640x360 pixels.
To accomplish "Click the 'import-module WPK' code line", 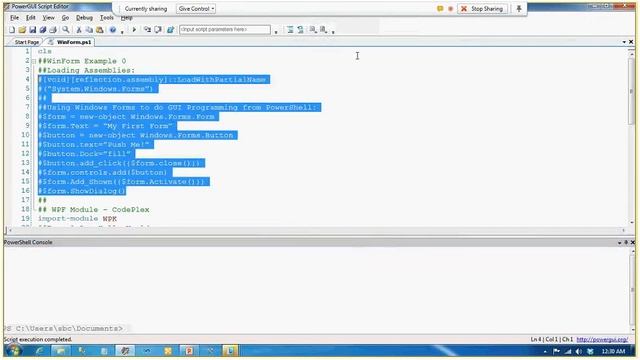I will tap(78, 219).
